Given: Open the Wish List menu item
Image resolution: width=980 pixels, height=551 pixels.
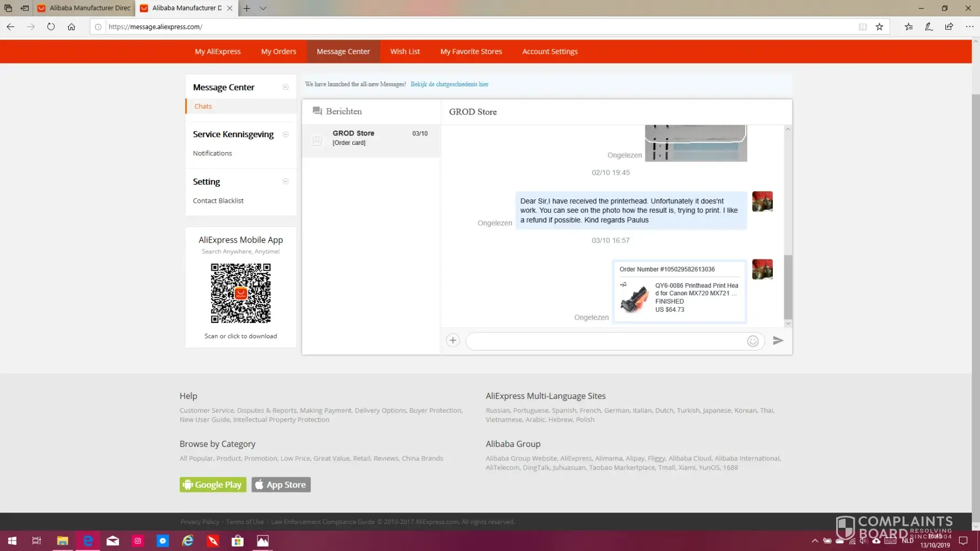Looking at the screenshot, I should coord(405,51).
